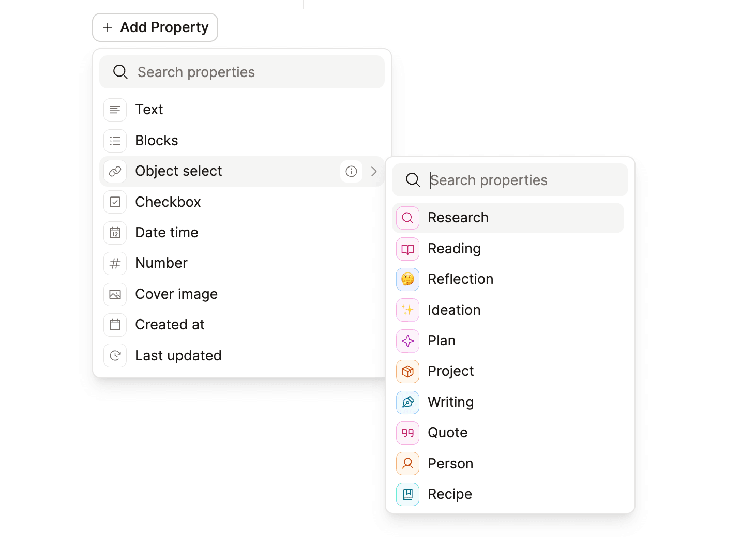Select the Quote icon in object list
The image size is (756, 546).
(407, 433)
